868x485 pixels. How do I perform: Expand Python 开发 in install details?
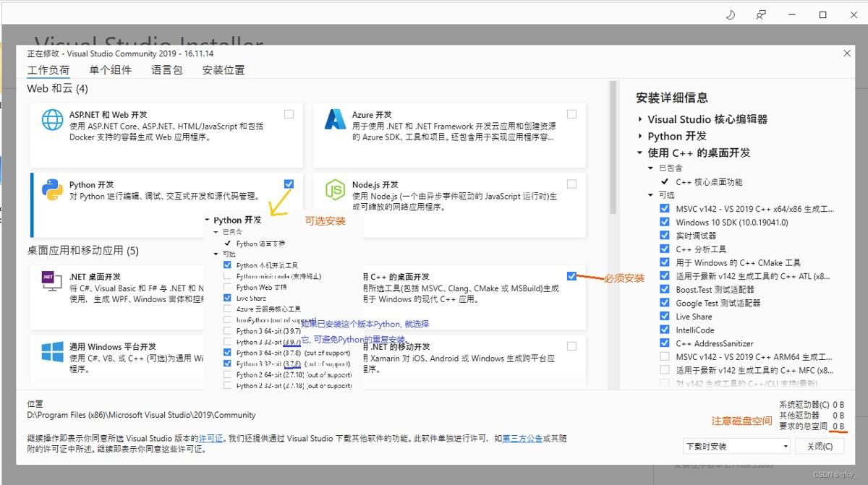(640, 136)
